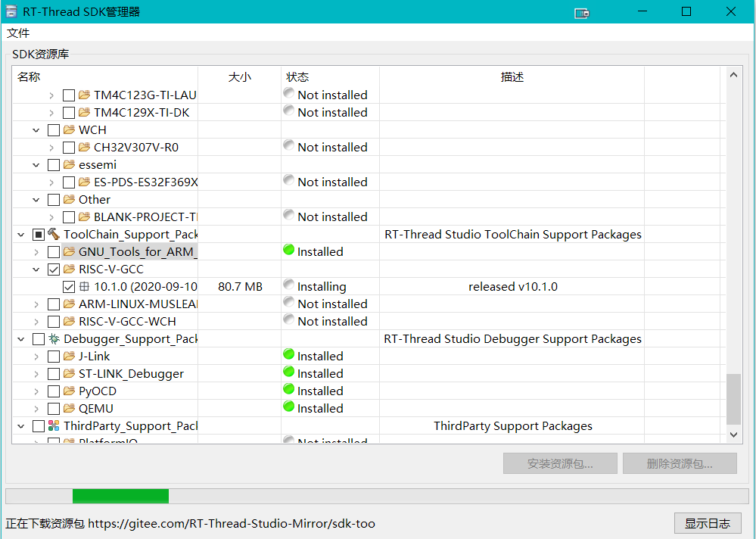Check the GNU_Tools_for_ARM checkbox
Screen dimensions: 756x539
[54, 251]
